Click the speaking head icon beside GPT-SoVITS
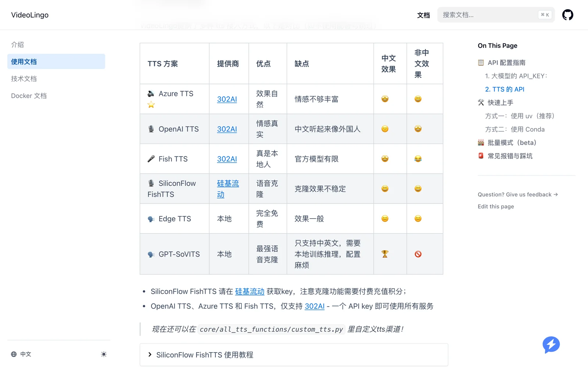Image resolution: width=588 pixels, height=368 pixels. 151,254
